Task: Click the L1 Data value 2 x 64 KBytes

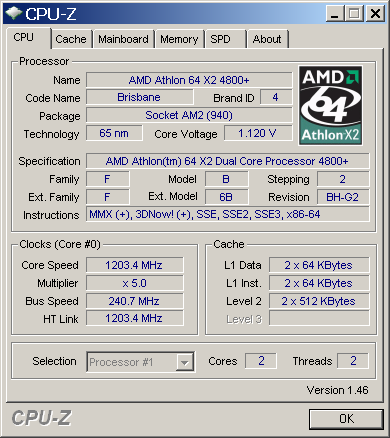Action: (x=319, y=265)
